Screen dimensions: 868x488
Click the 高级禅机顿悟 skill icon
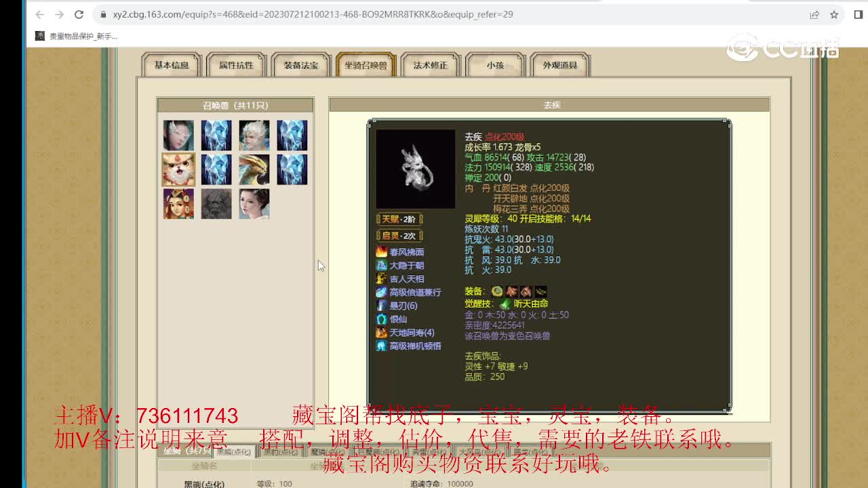click(x=381, y=346)
